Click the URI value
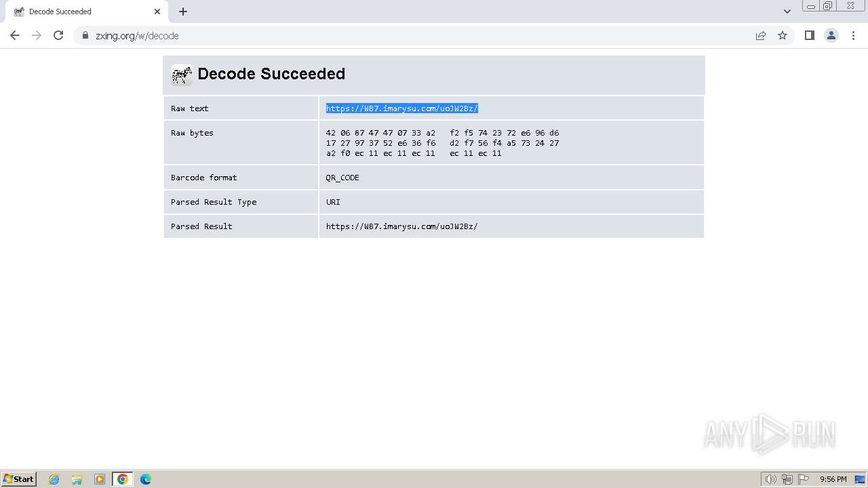This screenshot has width=868, height=488. coord(333,202)
